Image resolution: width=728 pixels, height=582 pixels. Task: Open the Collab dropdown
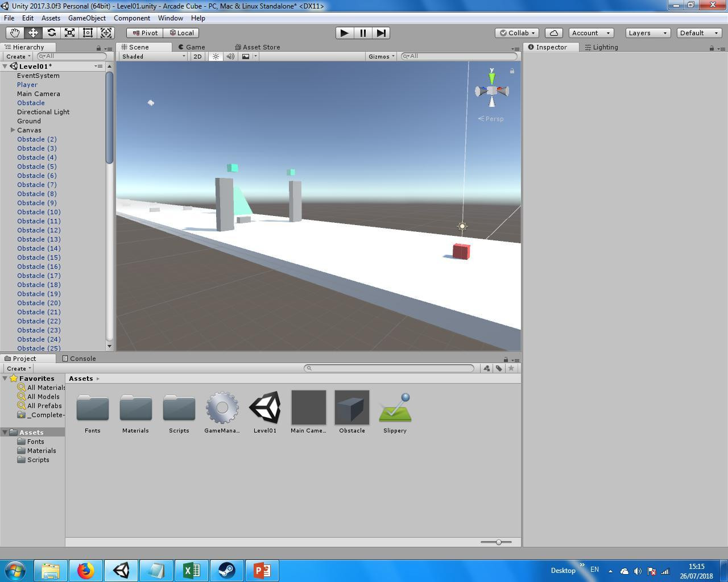coord(517,33)
